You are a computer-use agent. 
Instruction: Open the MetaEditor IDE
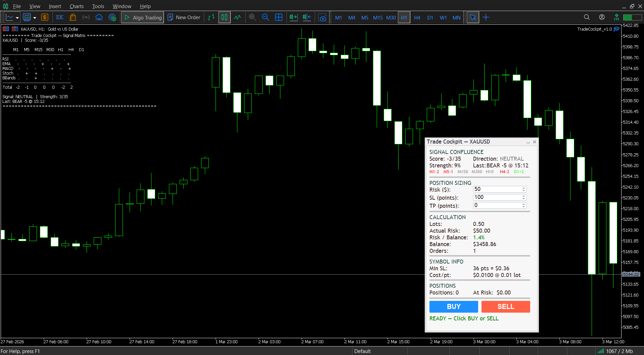[60, 17]
